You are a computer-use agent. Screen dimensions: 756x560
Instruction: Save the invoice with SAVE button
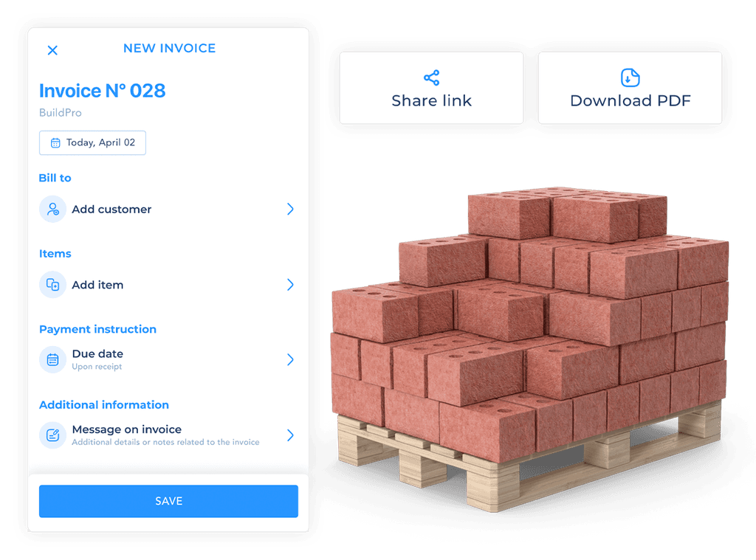pyautogui.click(x=169, y=501)
